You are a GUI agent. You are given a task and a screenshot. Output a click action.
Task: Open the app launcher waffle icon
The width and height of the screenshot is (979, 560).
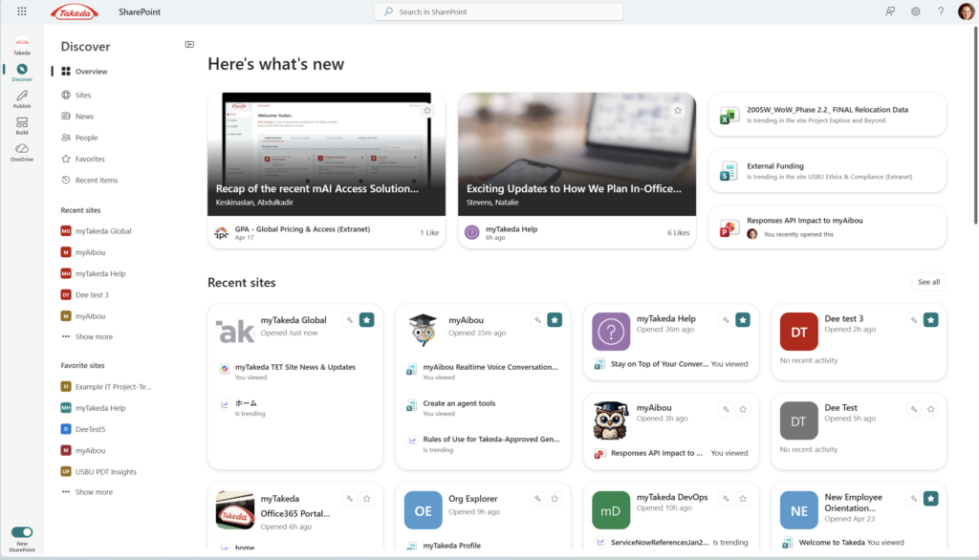click(x=22, y=11)
